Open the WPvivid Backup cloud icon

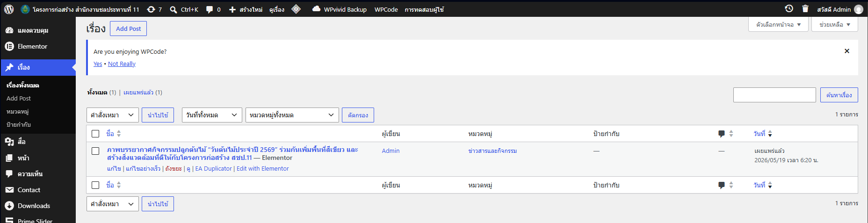click(x=317, y=9)
